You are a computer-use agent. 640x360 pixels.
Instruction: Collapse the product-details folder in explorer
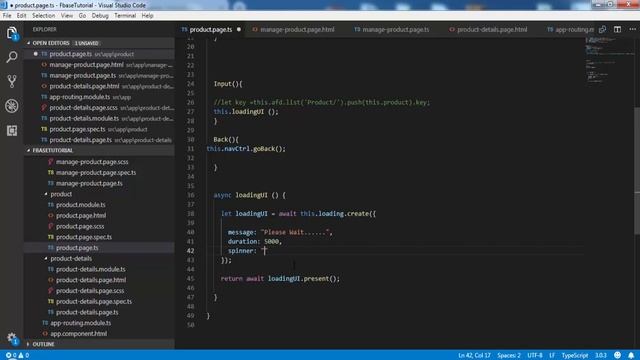coord(46,258)
